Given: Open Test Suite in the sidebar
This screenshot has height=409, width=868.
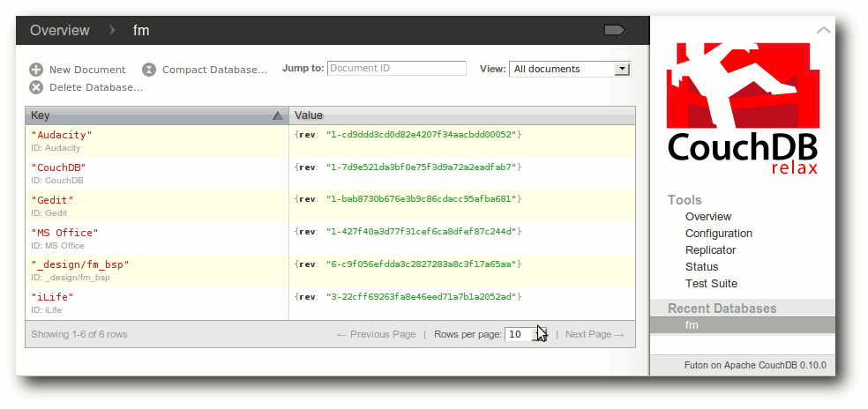Looking at the screenshot, I should (x=711, y=284).
